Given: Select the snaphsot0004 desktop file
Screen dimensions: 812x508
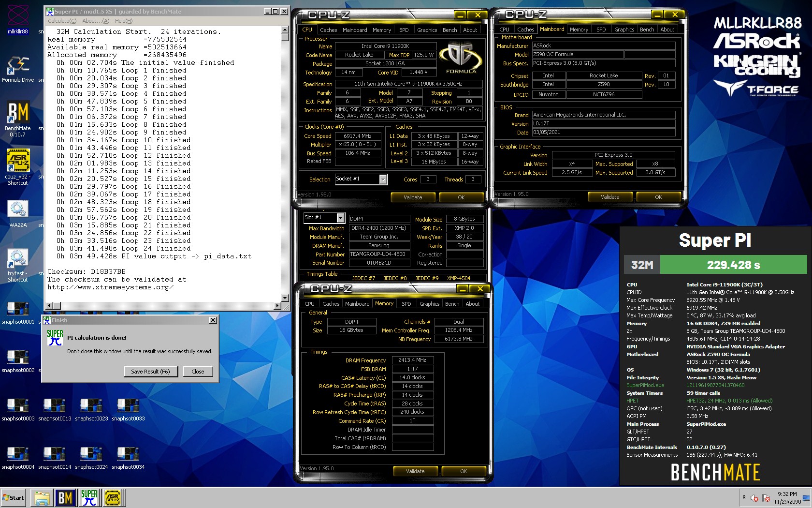Looking at the screenshot, I should pyautogui.click(x=18, y=458).
